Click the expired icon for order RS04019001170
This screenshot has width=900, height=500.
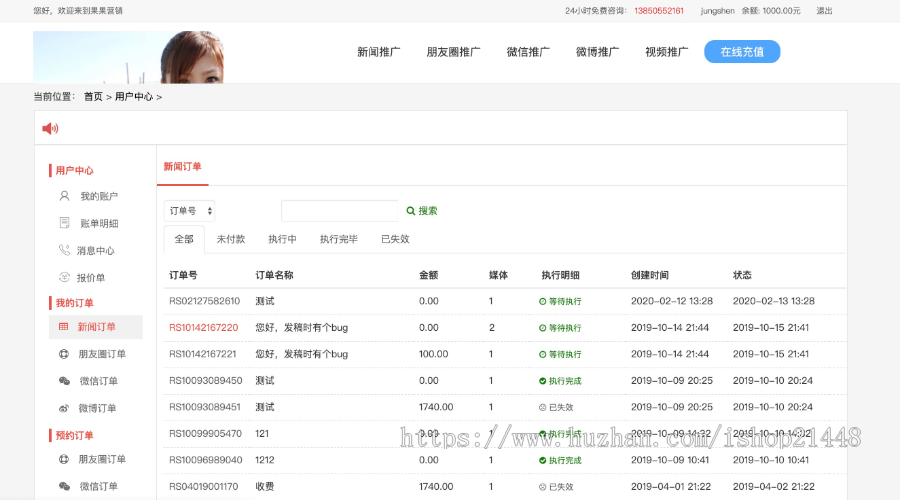tap(542, 487)
